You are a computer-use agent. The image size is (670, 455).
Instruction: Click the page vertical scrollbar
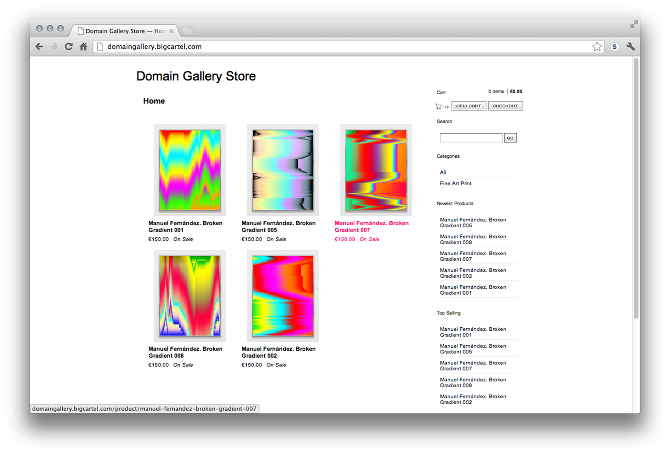tap(636, 188)
